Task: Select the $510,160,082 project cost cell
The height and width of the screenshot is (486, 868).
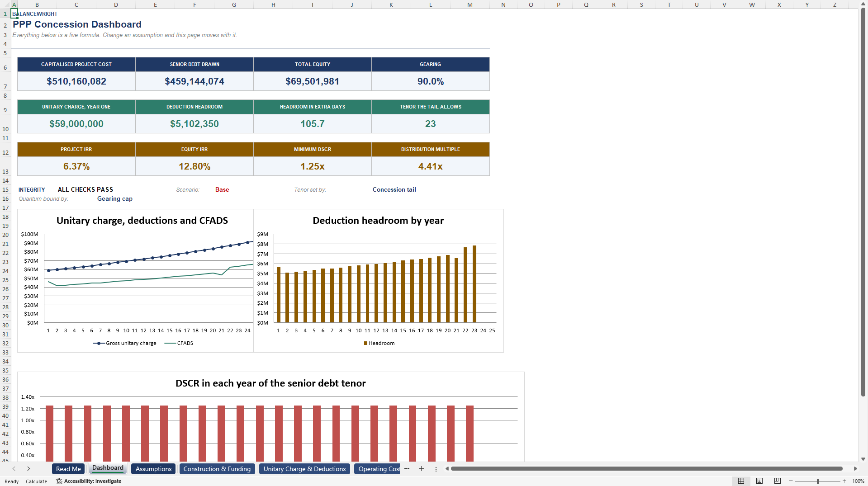Action: (76, 81)
